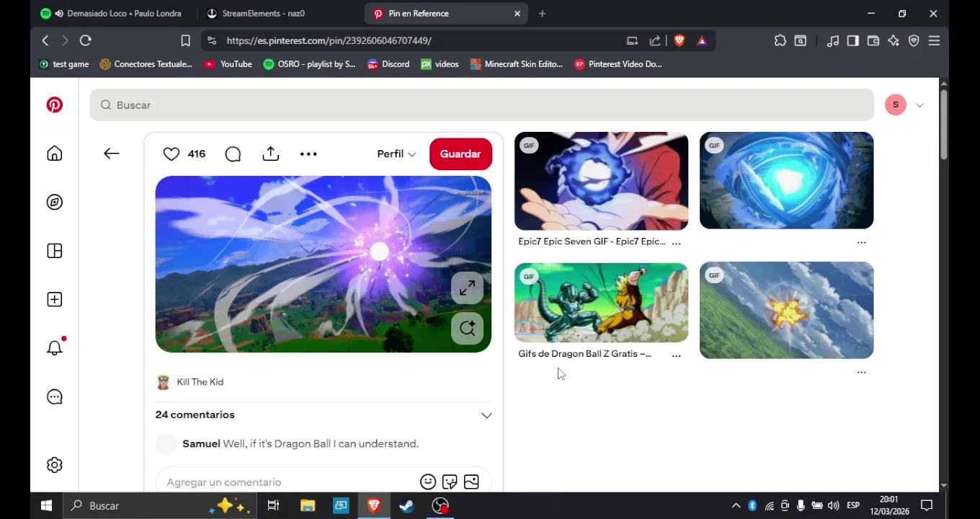Click the Pinterest Buscar search field
980x519 pixels.
[481, 105]
